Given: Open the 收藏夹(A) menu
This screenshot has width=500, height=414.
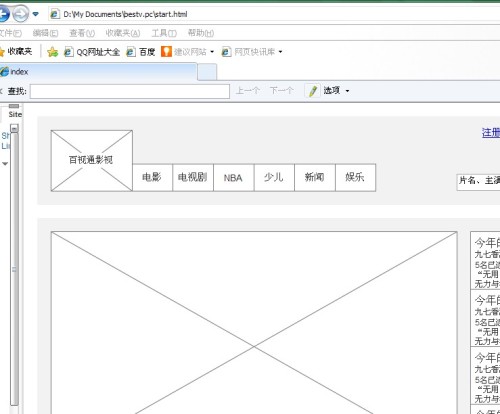Looking at the screenshot, I should (123, 33).
